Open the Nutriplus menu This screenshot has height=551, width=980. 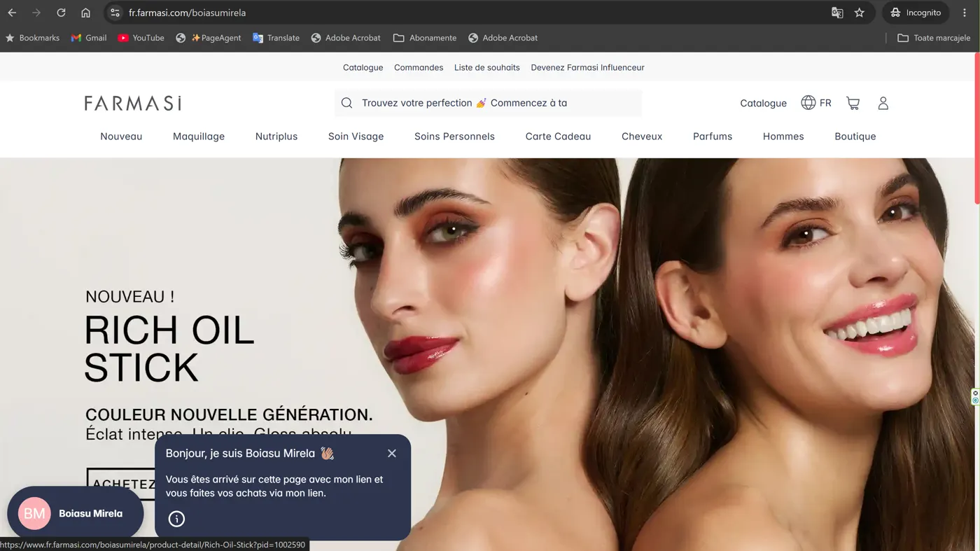coord(276,137)
